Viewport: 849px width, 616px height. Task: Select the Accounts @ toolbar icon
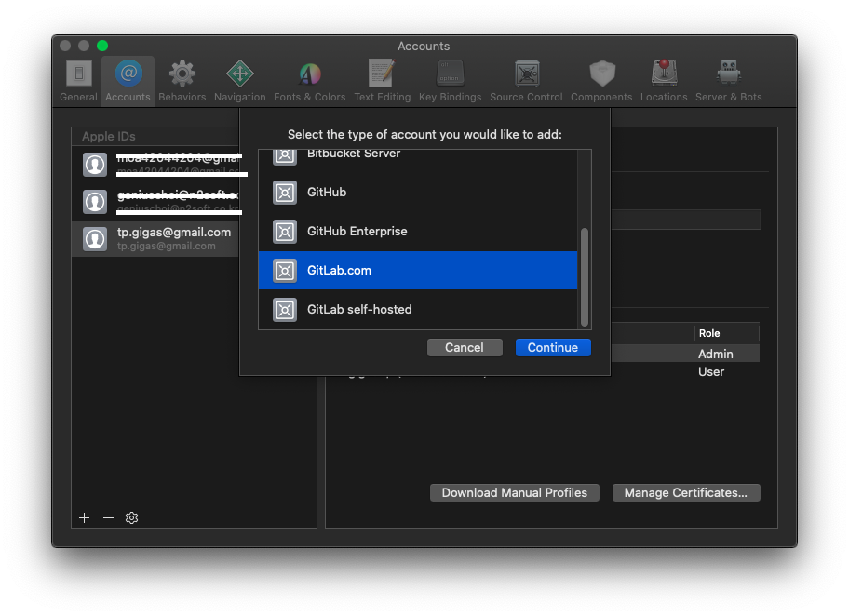click(x=128, y=74)
